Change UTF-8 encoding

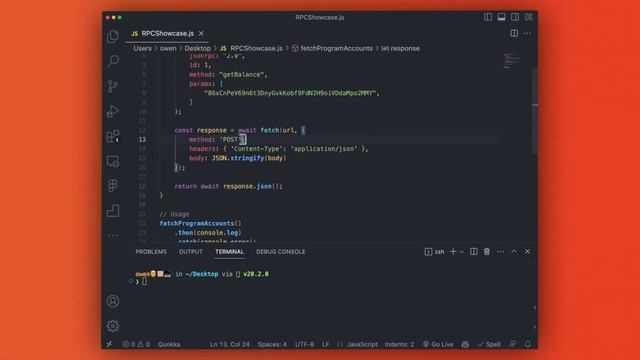click(304, 344)
